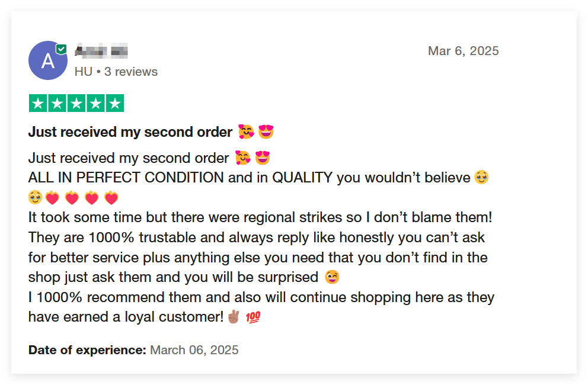Screen dimensions: 588x385
Task: Click the victory hand emoji
Action: click(234, 317)
